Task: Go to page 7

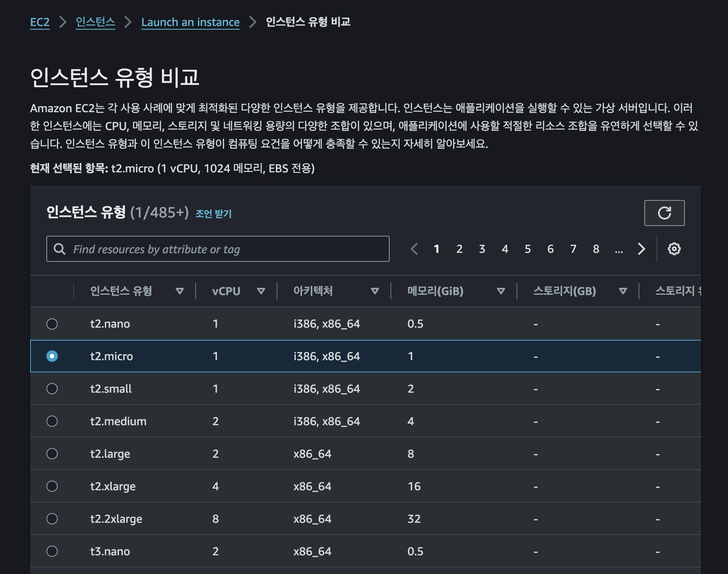Action: pos(573,249)
